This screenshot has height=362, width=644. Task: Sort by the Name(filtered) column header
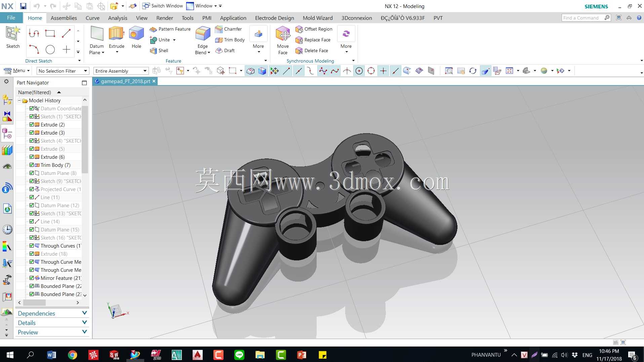coord(49,92)
